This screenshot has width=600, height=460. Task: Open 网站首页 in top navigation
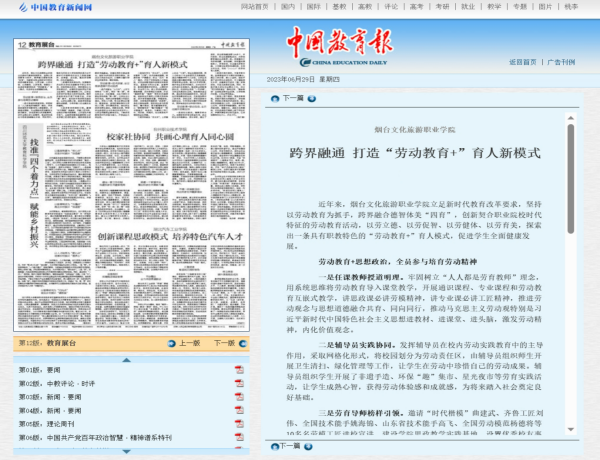254,7
